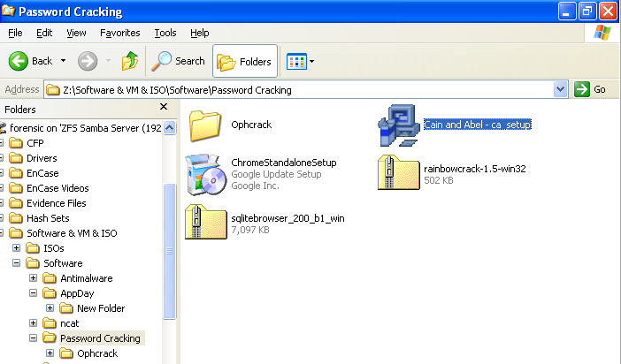
Task: Select the Cain and Abel setup icon
Action: tap(399, 125)
